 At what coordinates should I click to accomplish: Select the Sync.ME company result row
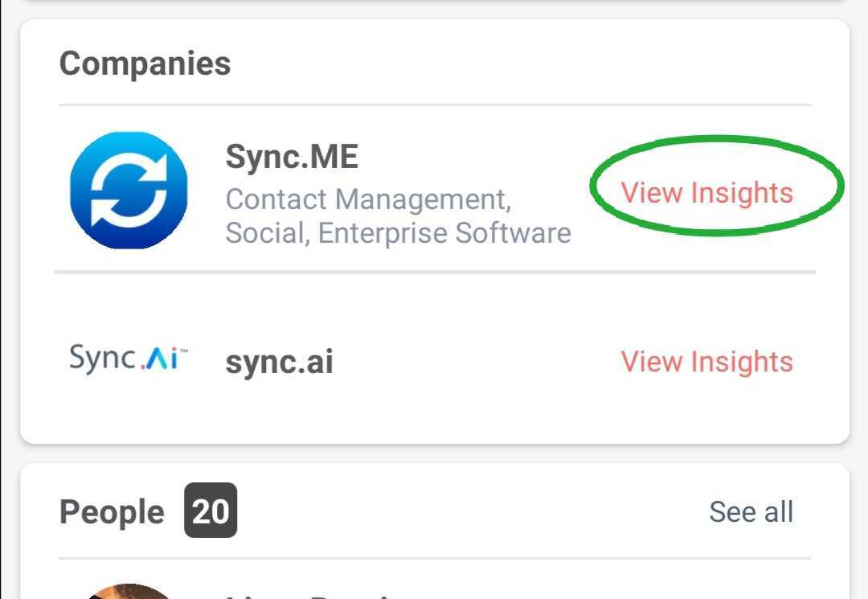[435, 189]
